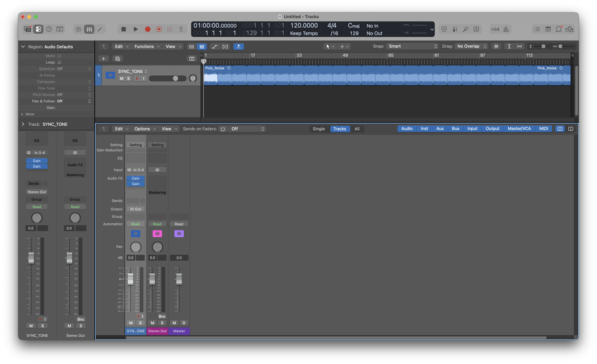Collapse the Region Audio Defaults disclosure
This screenshot has height=364, width=597.
pyautogui.click(x=23, y=47)
